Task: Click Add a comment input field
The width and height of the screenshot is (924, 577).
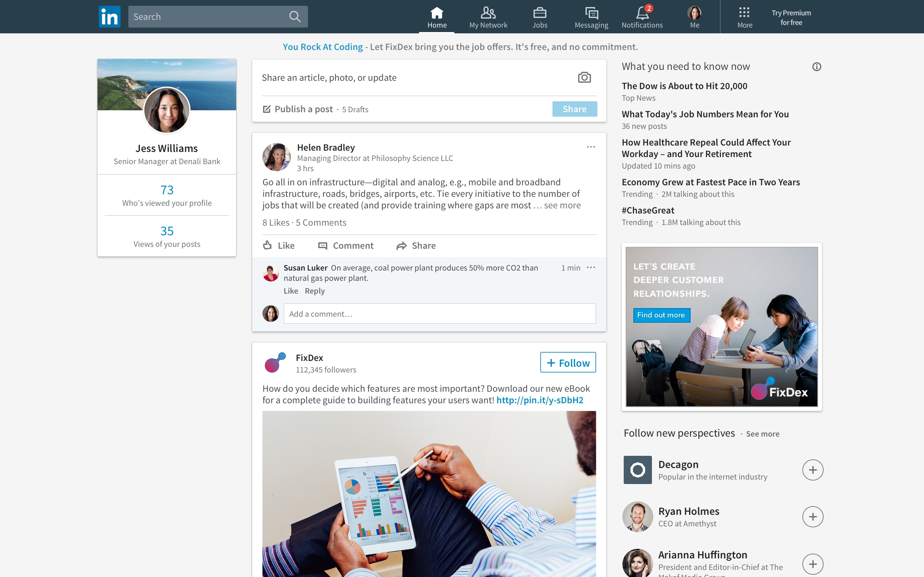Action: click(439, 314)
